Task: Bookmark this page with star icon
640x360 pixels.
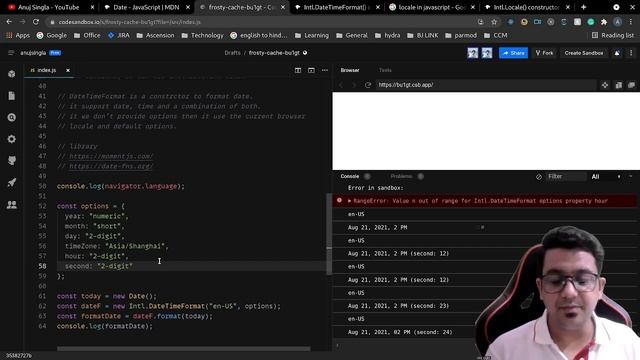Action: (x=494, y=22)
